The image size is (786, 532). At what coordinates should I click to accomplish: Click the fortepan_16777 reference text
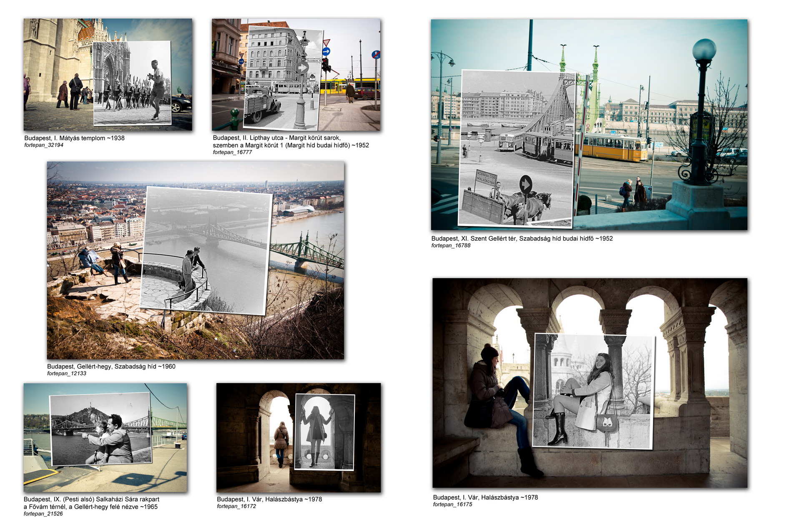[232, 152]
